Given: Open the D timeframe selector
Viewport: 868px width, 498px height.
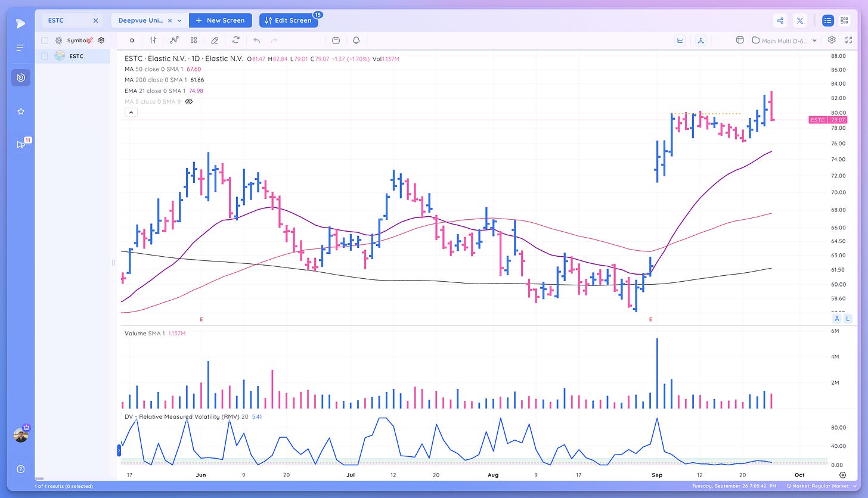Looking at the screenshot, I should coord(132,41).
